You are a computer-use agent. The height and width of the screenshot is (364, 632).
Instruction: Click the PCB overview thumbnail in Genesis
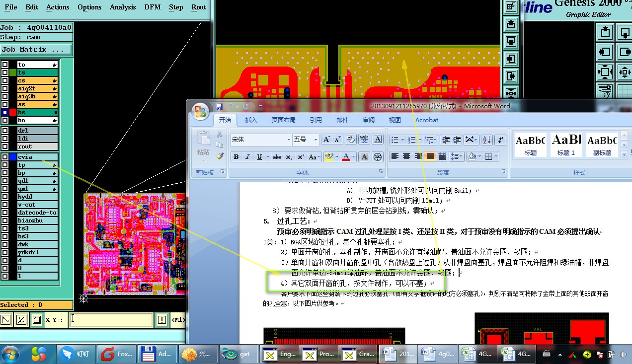(x=134, y=243)
